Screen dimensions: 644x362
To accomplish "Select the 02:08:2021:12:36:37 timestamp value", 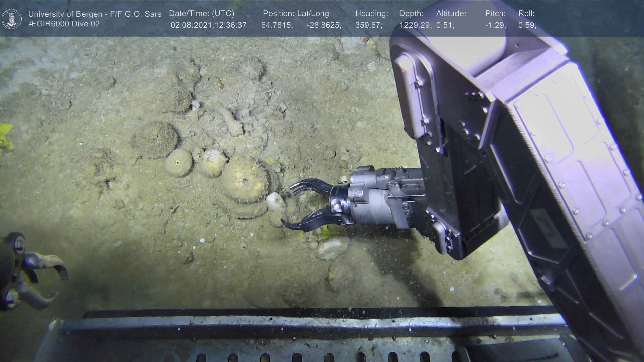I will coord(208,25).
